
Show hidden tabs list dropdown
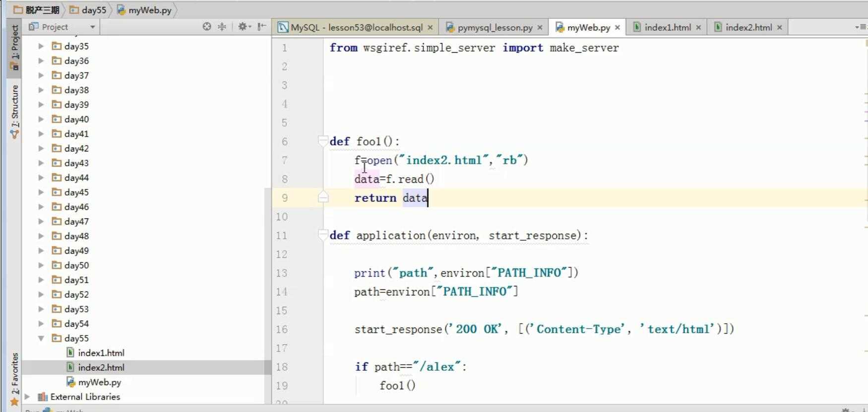pos(861,27)
